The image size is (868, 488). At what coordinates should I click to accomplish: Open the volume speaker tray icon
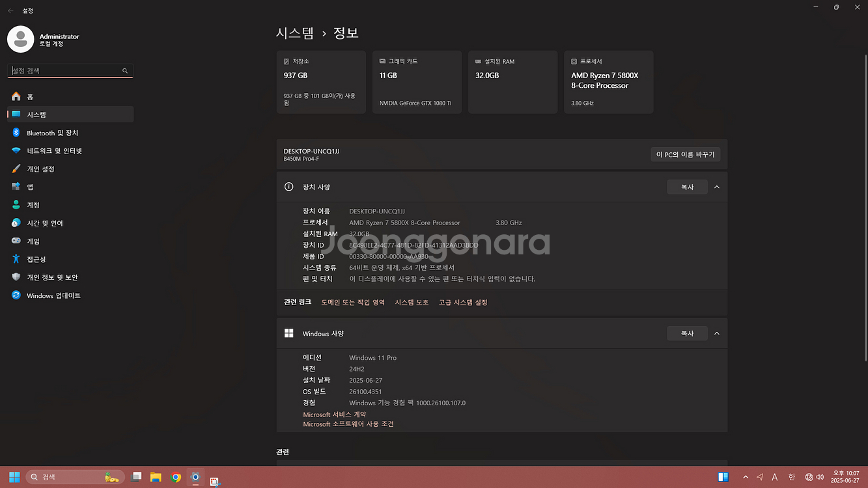pos(820,477)
